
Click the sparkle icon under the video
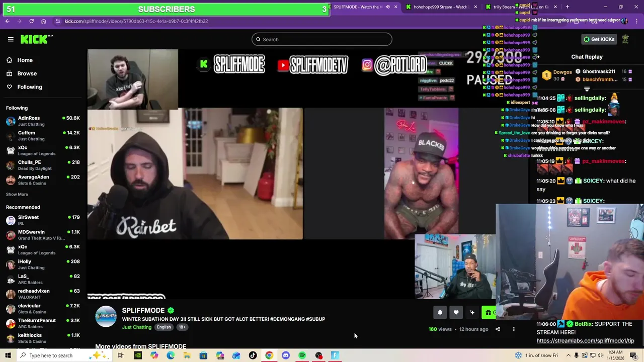click(x=472, y=313)
